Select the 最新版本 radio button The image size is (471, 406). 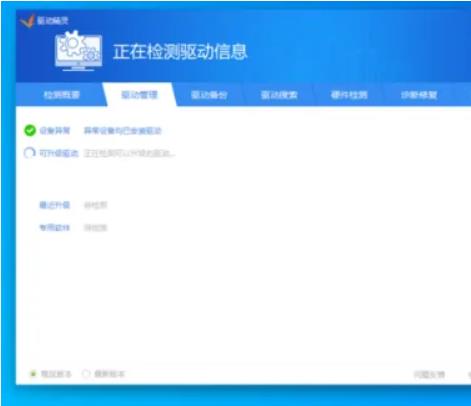tap(86, 374)
